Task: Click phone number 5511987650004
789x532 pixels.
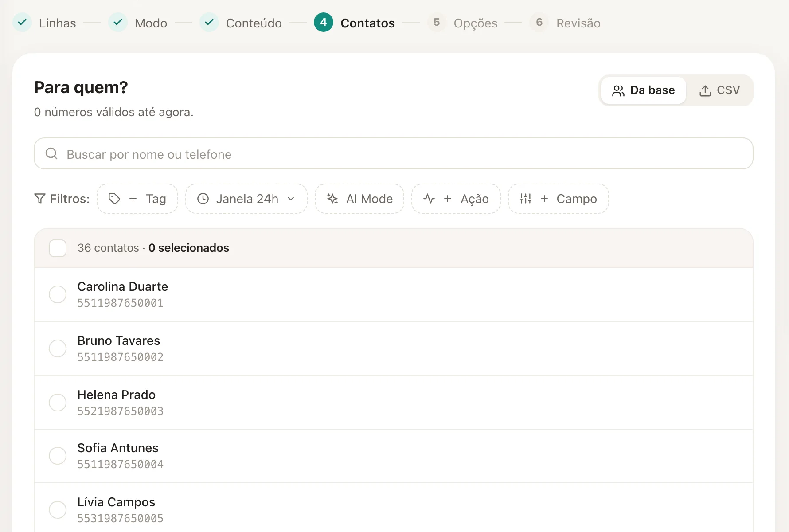Action: coord(120,465)
